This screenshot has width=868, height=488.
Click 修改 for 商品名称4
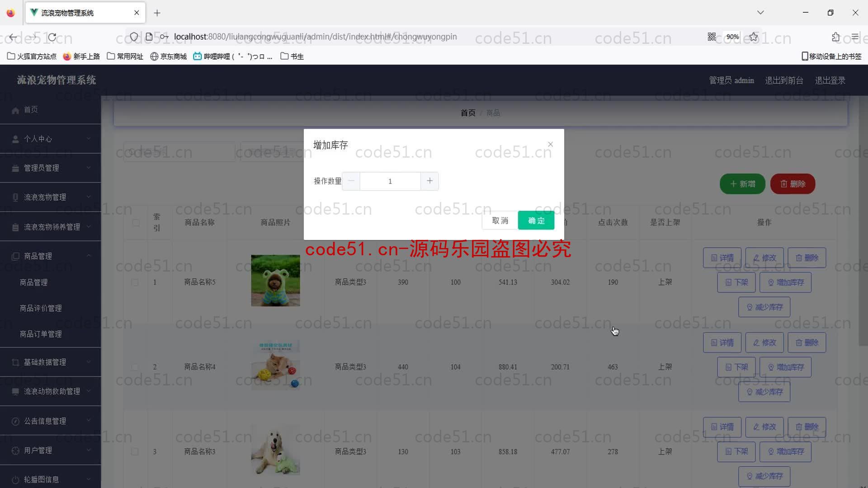pos(764,343)
